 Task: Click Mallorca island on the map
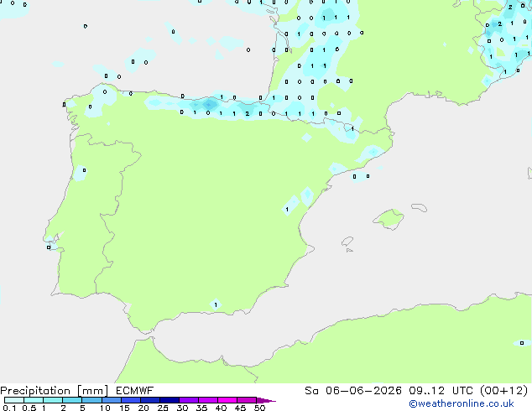tap(389, 220)
